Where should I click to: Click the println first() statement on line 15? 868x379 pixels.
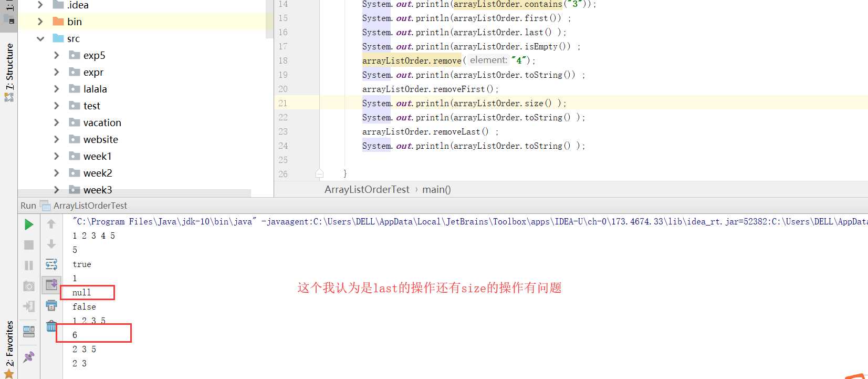pyautogui.click(x=466, y=18)
